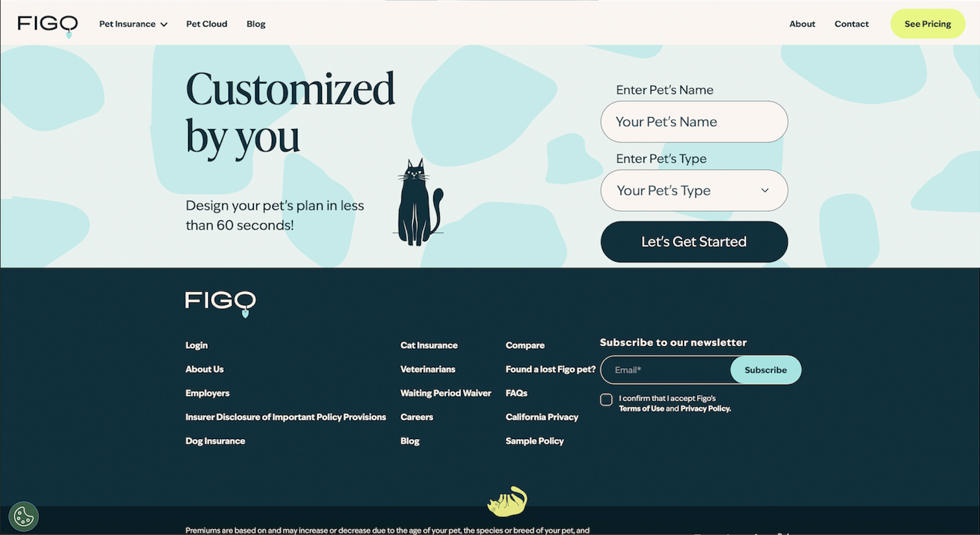The image size is (980, 535).
Task: Click the yellow upside-down cat illustration
Action: (507, 501)
